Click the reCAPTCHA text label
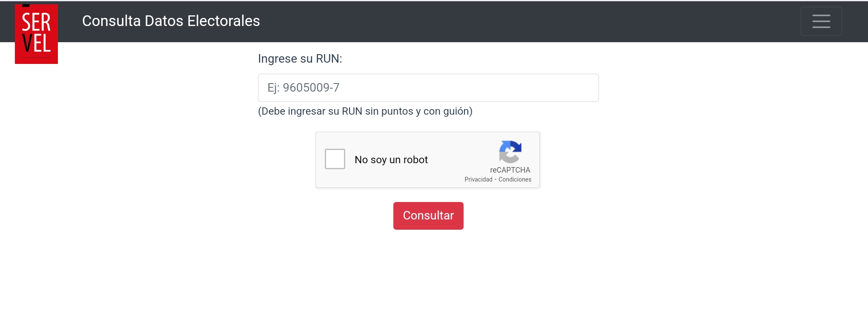The width and height of the screenshot is (868, 329). point(510,170)
